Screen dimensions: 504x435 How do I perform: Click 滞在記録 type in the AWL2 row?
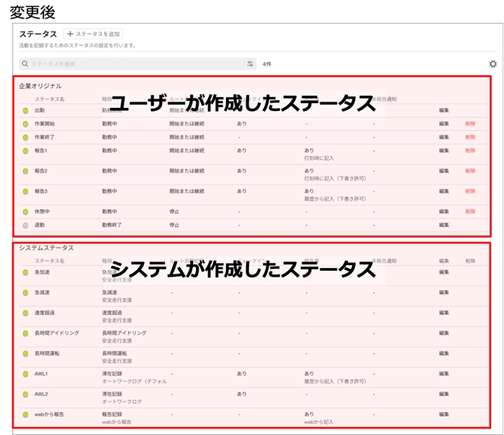(112, 394)
